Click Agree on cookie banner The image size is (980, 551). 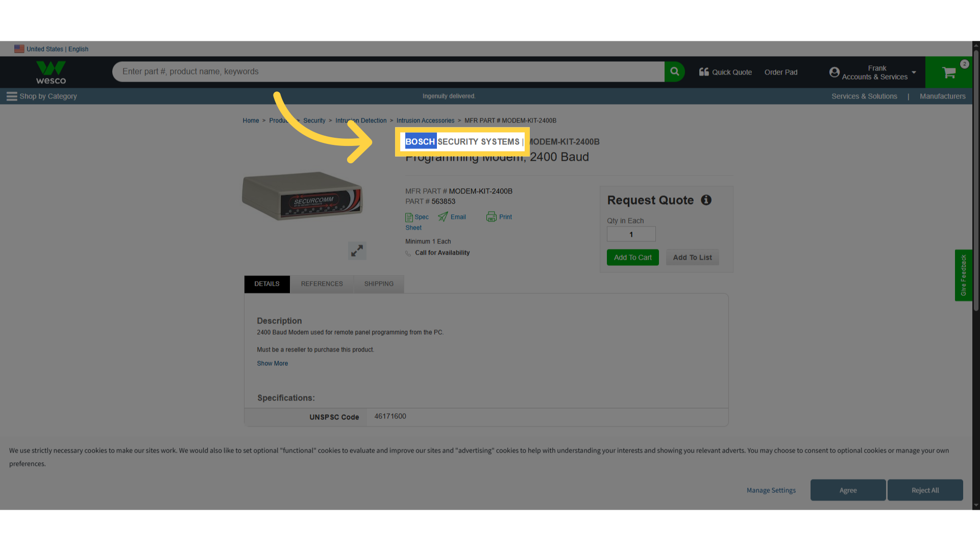[x=848, y=490]
